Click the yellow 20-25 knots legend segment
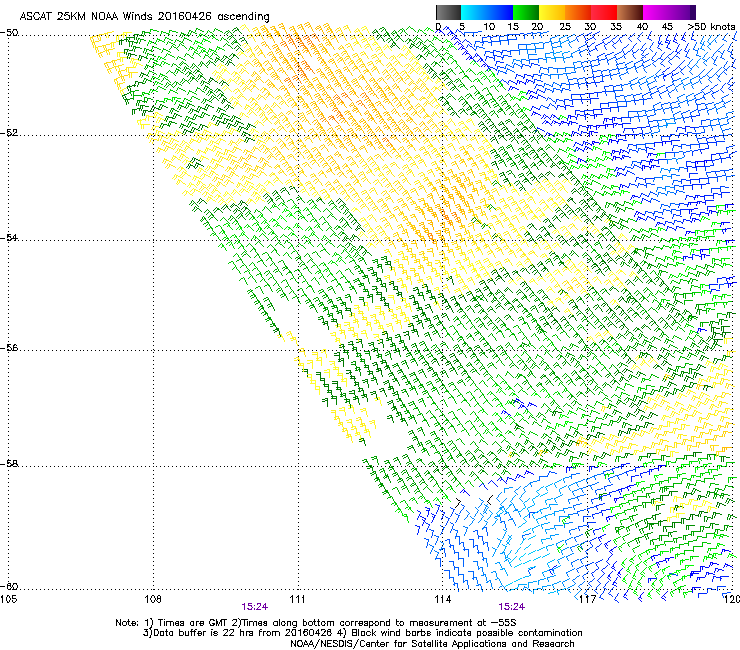Image resolution: width=740 pixels, height=650 pixels. pyautogui.click(x=552, y=12)
